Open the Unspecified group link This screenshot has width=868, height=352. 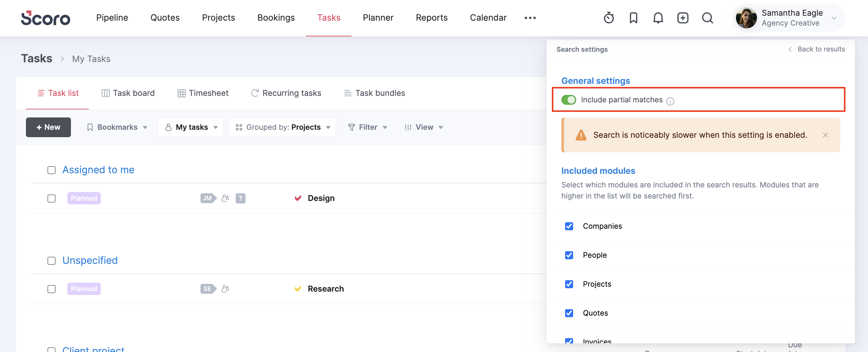pyautogui.click(x=90, y=260)
